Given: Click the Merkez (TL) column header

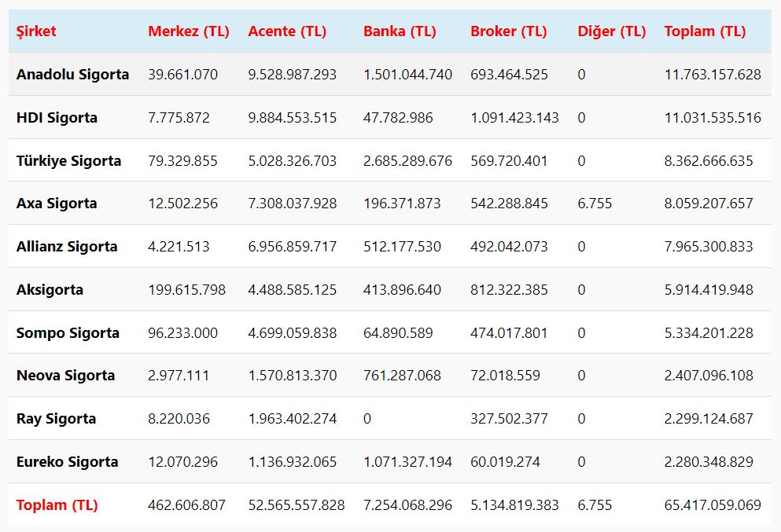Looking at the screenshot, I should coord(189,31).
